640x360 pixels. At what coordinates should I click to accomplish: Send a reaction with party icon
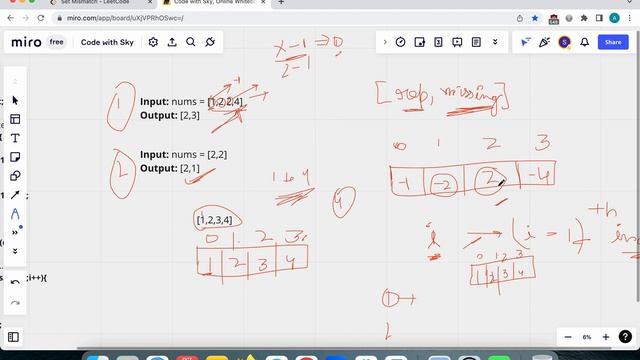click(x=544, y=42)
